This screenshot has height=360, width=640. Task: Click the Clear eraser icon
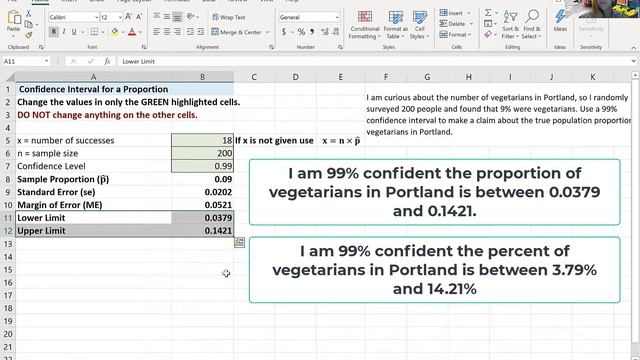(488, 35)
